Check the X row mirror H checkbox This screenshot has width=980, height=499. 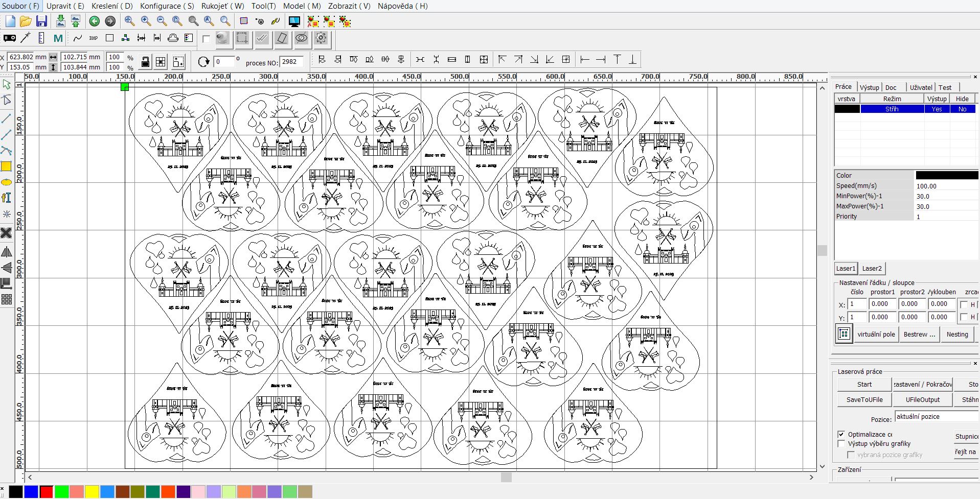tap(964, 304)
